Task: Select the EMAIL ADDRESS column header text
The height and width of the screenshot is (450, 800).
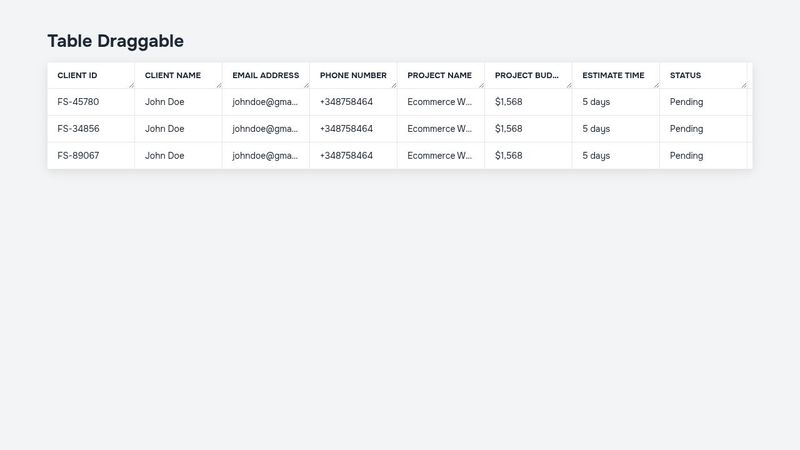Action: [266, 75]
